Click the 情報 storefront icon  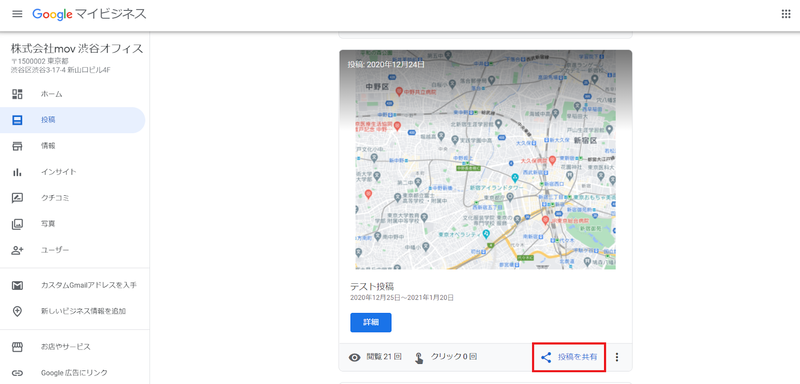click(17, 146)
